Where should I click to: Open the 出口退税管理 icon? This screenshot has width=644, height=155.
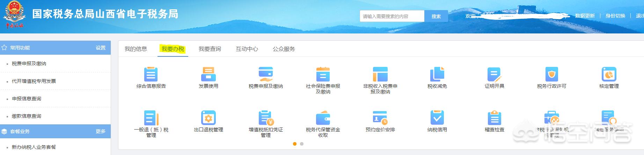pyautogui.click(x=208, y=118)
